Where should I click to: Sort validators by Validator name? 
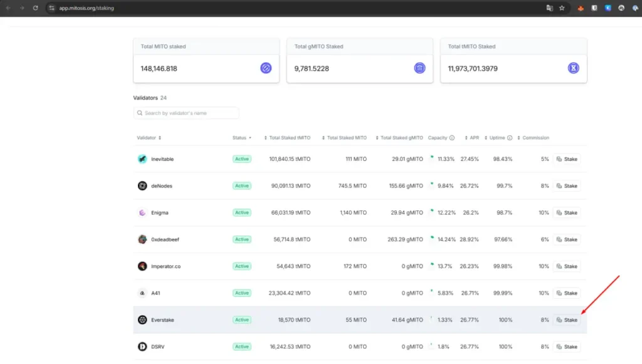click(x=149, y=138)
